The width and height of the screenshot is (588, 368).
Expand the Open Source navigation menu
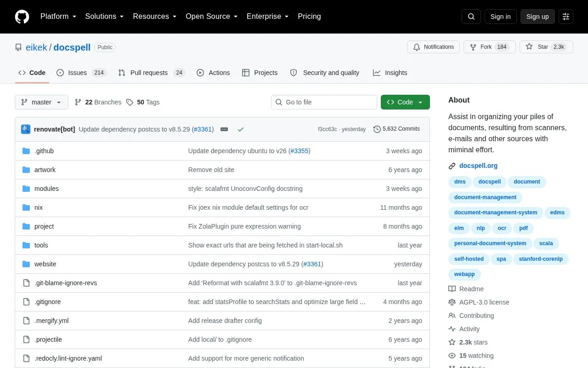[212, 17]
